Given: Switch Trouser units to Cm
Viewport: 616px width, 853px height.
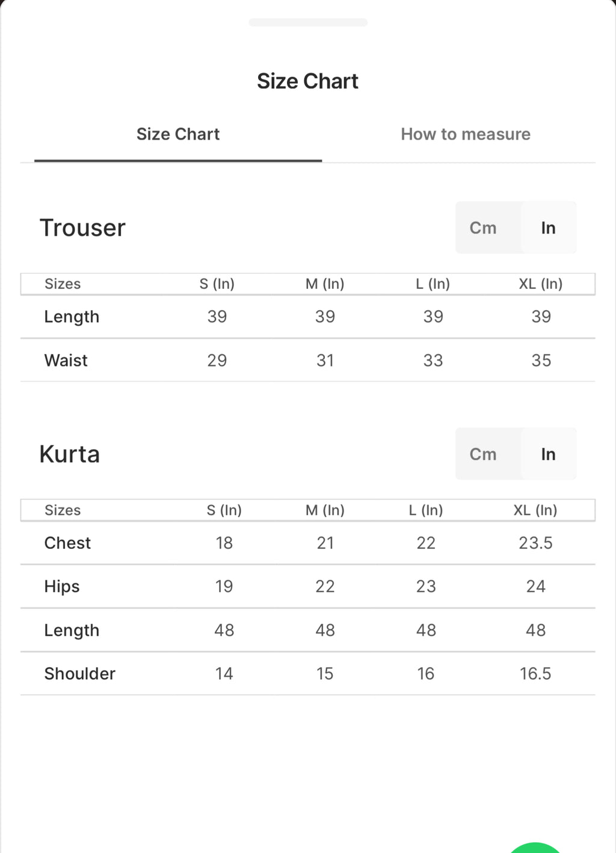Looking at the screenshot, I should tap(484, 228).
